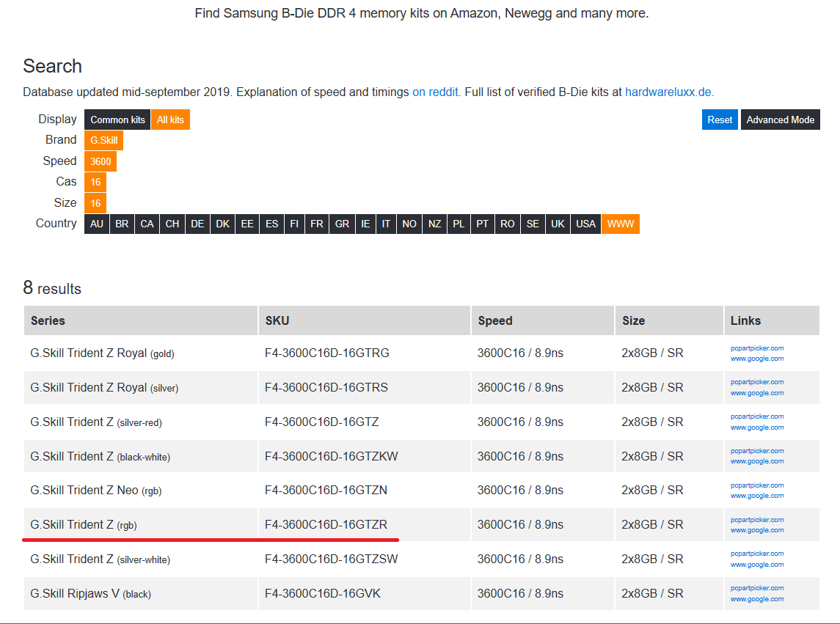
Task: Select ES country filter
Action: click(272, 224)
